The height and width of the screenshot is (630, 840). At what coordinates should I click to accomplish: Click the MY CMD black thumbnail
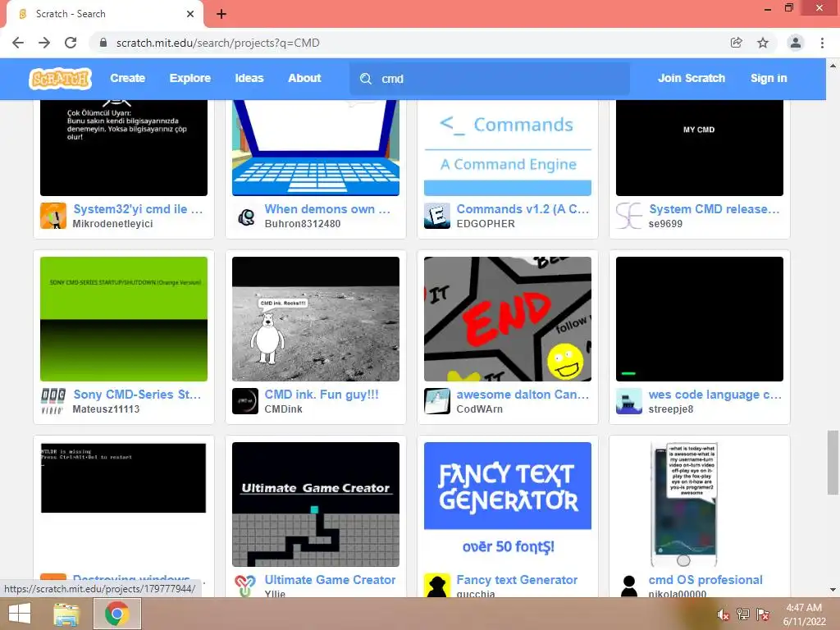click(700, 148)
